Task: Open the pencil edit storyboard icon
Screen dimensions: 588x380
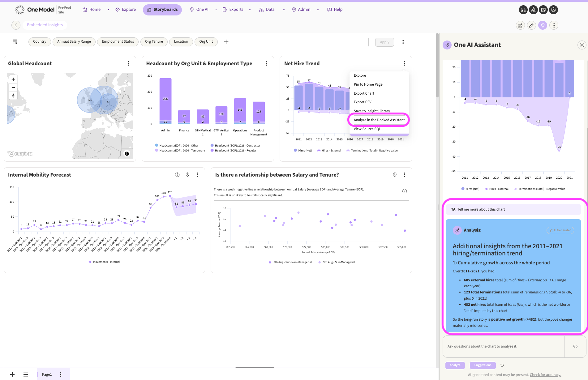Action: 531,25
